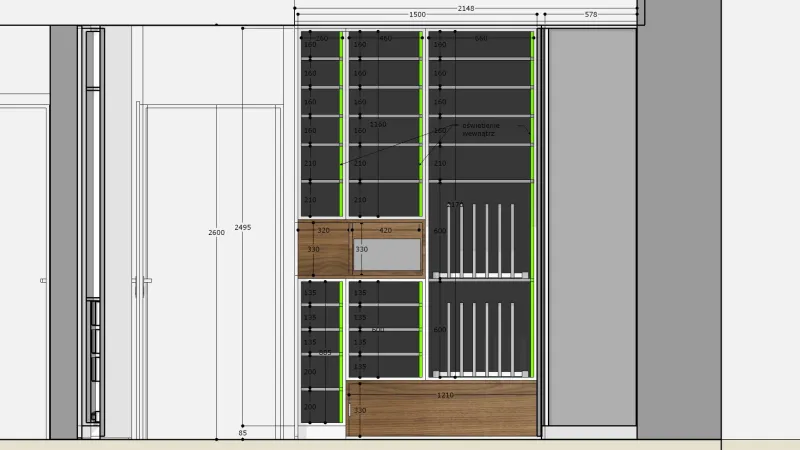Select the 'oświetlenie wewnątrz' annotation text

(x=481, y=129)
